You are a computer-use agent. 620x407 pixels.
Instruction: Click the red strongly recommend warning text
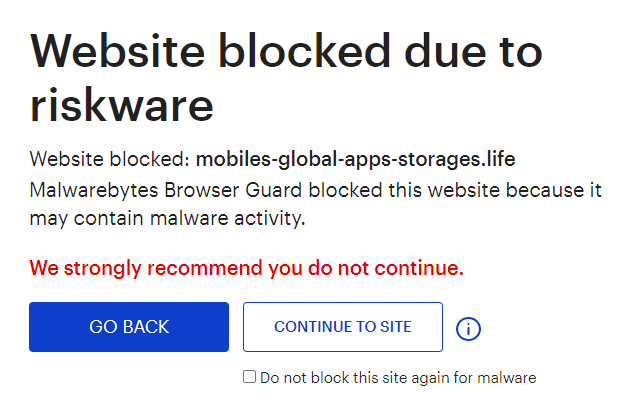[247, 268]
